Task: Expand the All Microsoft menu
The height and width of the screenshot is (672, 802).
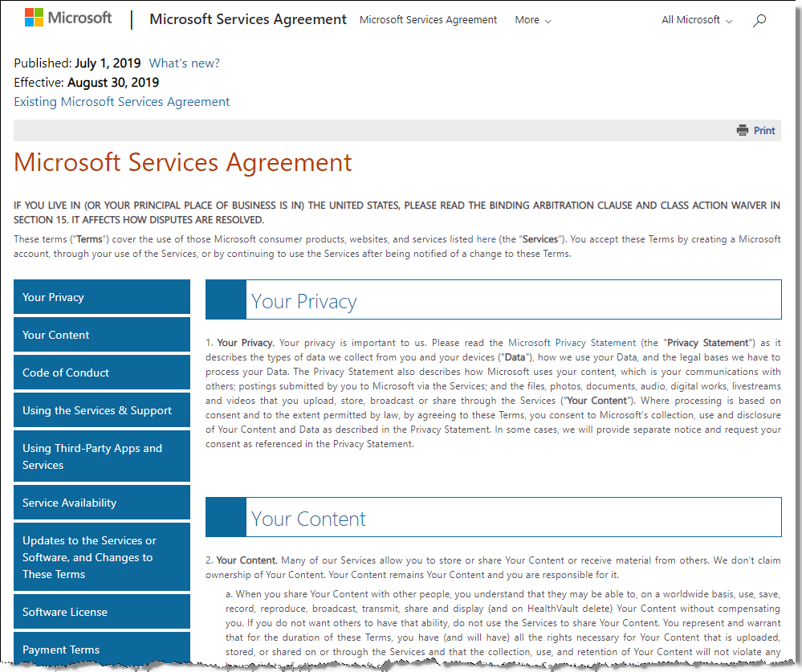Action: tap(697, 20)
